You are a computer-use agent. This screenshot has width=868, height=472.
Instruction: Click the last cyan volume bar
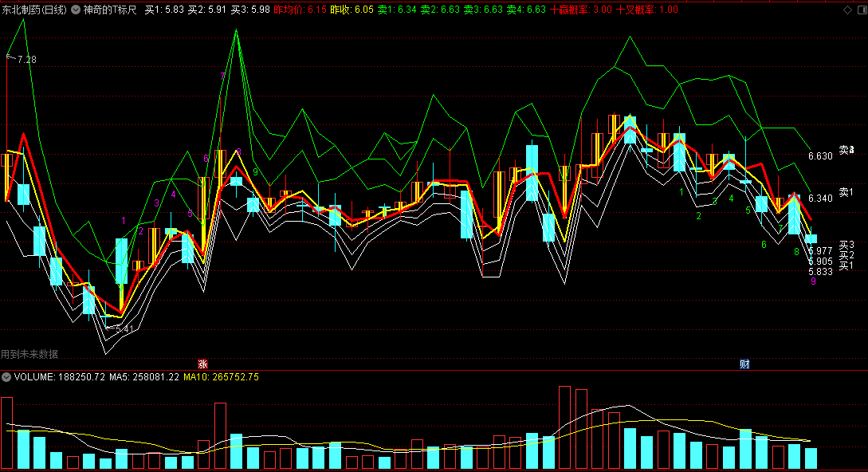(x=811, y=458)
